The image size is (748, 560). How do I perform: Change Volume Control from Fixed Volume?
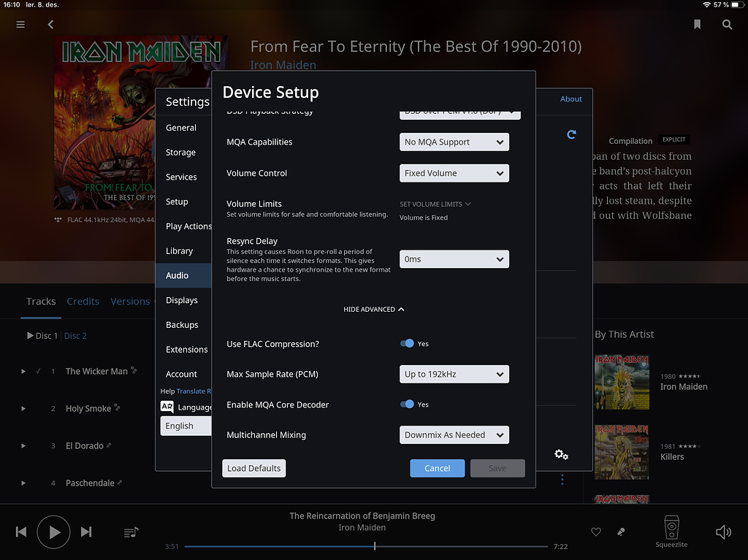pos(454,173)
